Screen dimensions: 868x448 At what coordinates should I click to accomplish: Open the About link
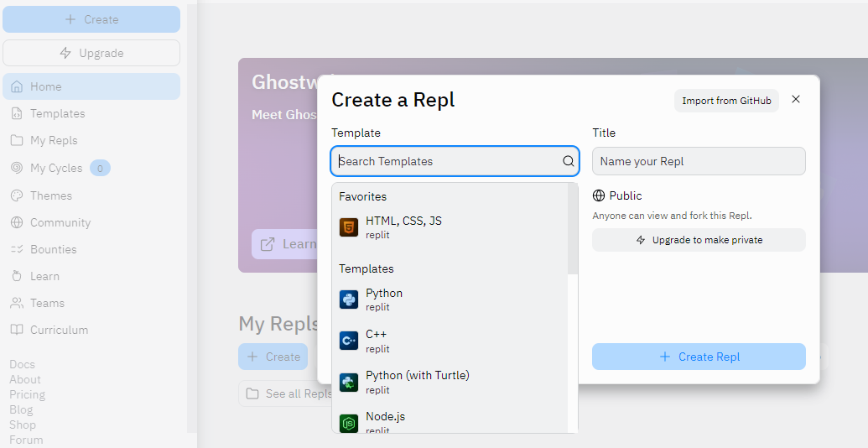25,379
